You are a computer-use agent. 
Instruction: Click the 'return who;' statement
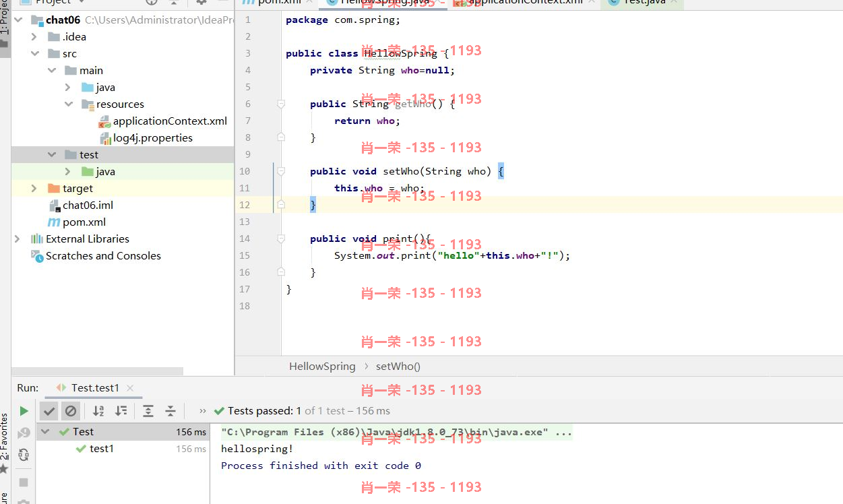[367, 121]
